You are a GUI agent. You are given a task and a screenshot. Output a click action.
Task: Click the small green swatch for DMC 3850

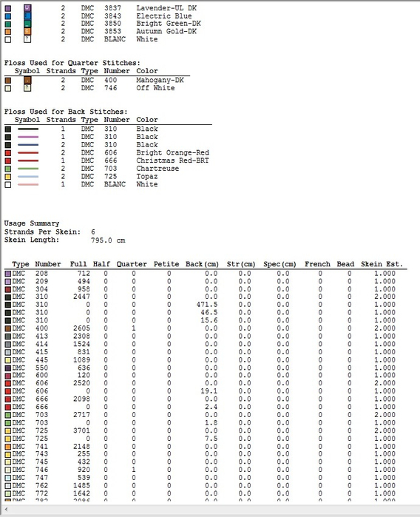8,24
